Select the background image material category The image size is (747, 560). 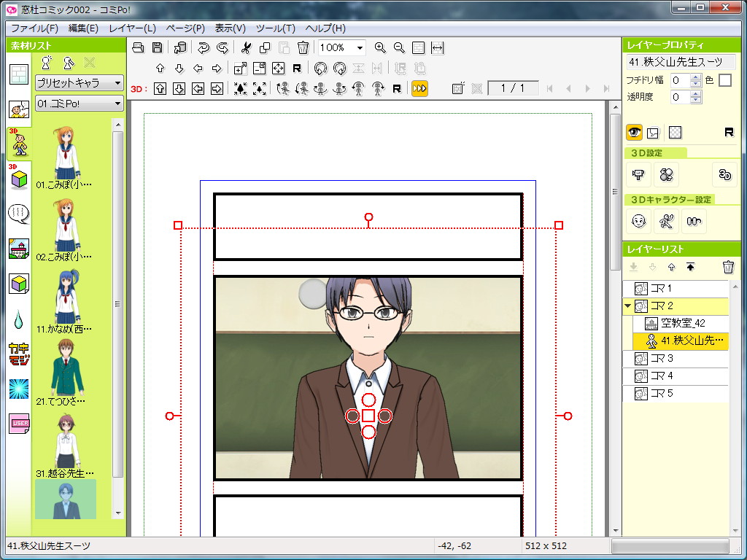(x=19, y=249)
